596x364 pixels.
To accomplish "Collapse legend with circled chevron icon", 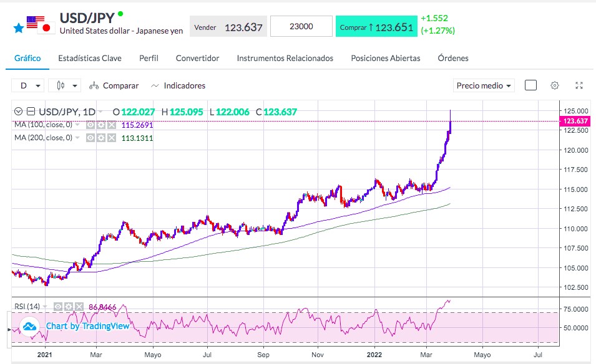I will pos(18,112).
